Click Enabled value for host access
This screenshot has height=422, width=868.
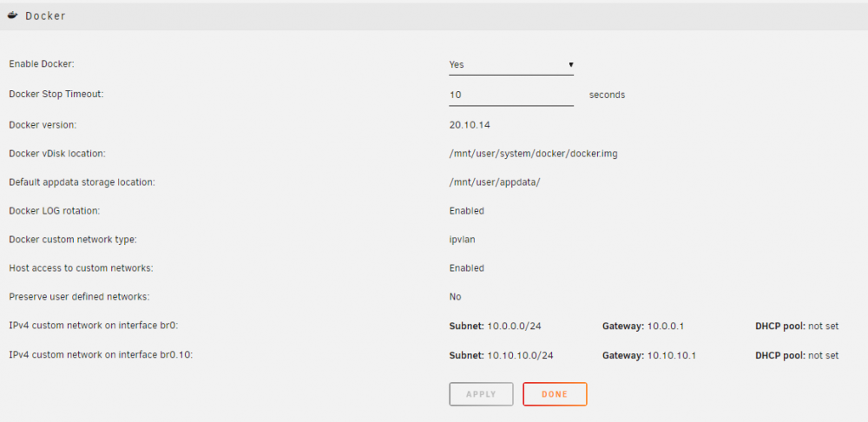pos(467,268)
